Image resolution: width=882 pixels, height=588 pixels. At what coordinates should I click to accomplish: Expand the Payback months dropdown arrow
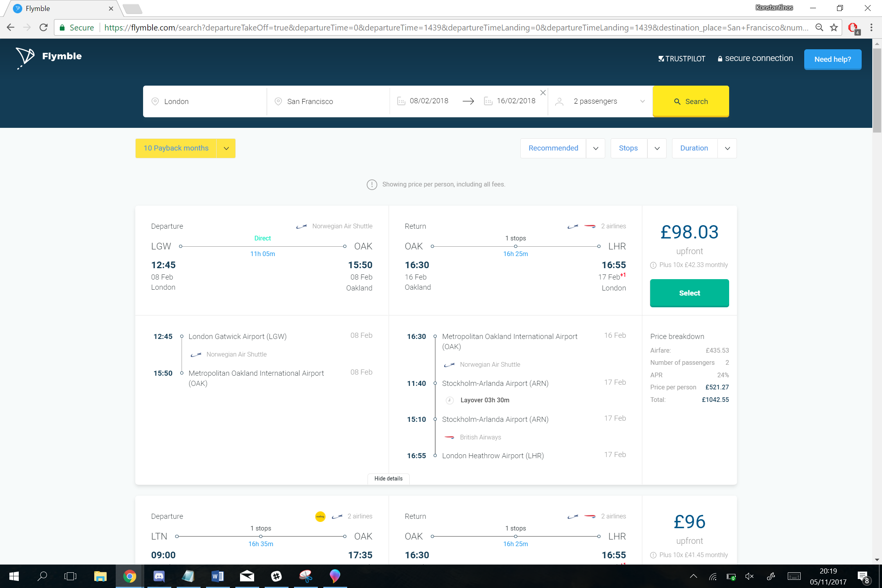point(226,148)
